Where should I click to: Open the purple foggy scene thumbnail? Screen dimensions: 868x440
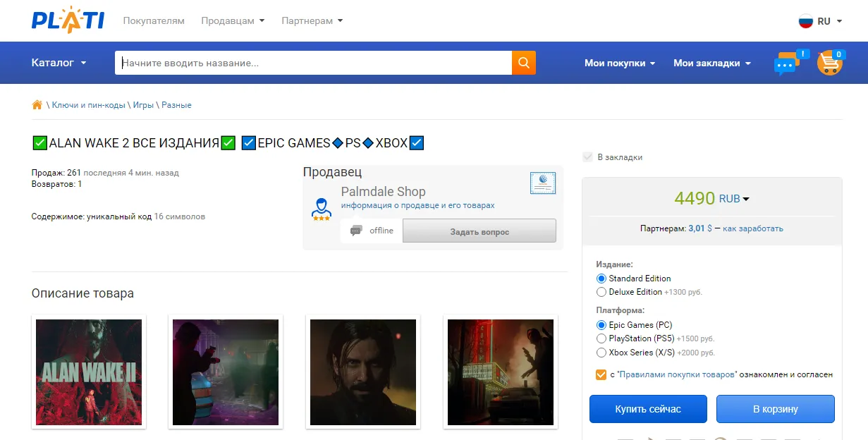tap(226, 372)
